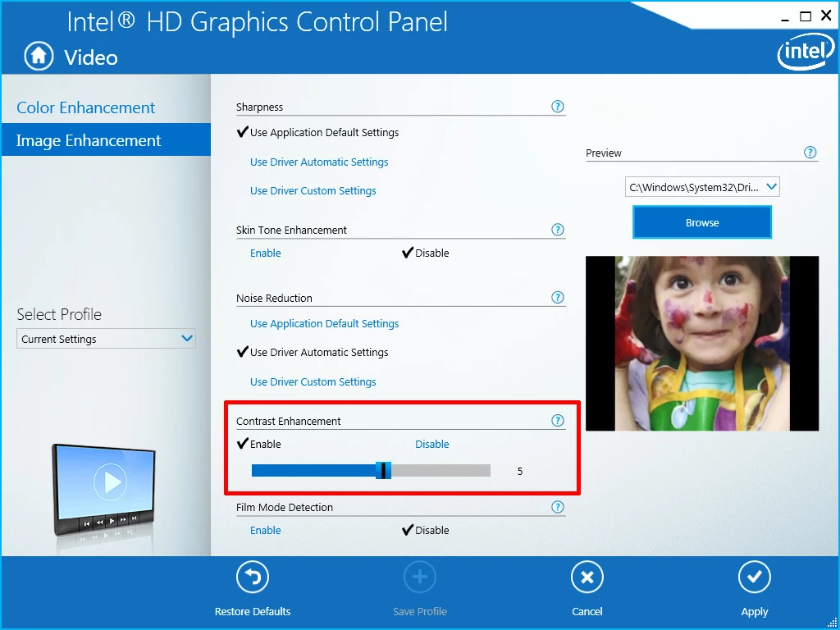Select Noise Reduction Use Application Default Settings
840x630 pixels.
[325, 323]
